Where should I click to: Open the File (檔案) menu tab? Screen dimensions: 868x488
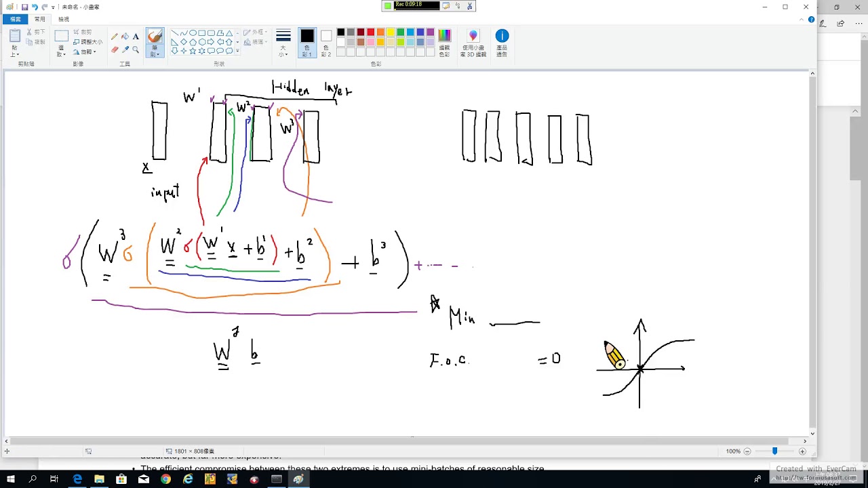15,19
